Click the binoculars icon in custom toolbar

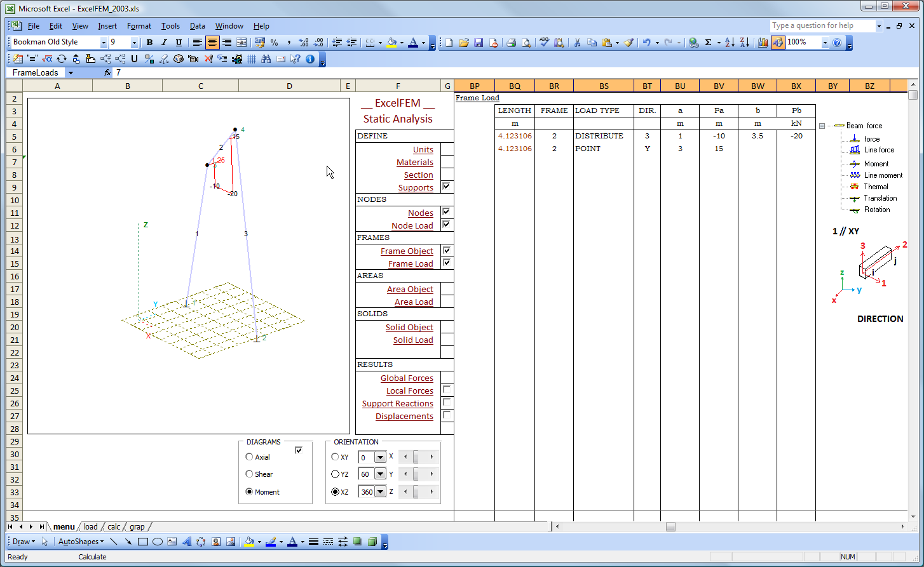click(266, 59)
